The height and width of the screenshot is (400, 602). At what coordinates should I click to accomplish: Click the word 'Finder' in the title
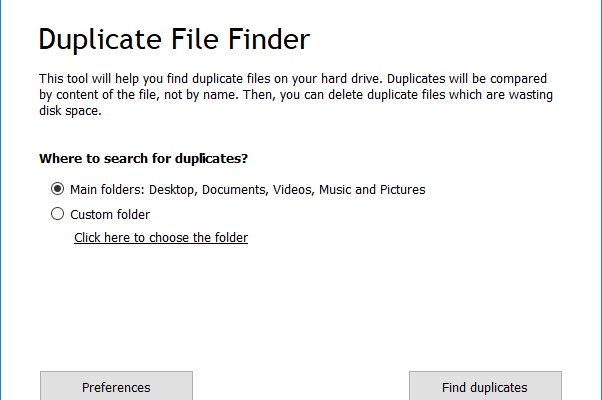click(269, 39)
